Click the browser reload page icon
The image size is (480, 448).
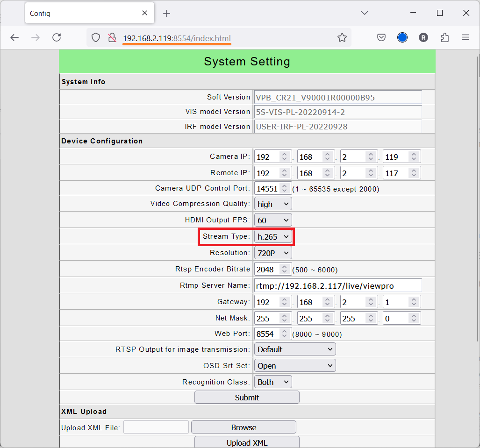tap(57, 38)
